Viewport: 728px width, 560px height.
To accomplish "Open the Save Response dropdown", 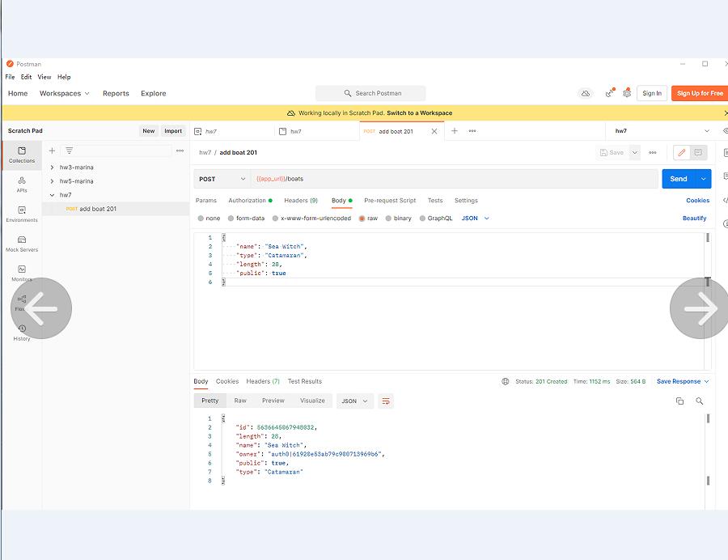I will (x=683, y=381).
